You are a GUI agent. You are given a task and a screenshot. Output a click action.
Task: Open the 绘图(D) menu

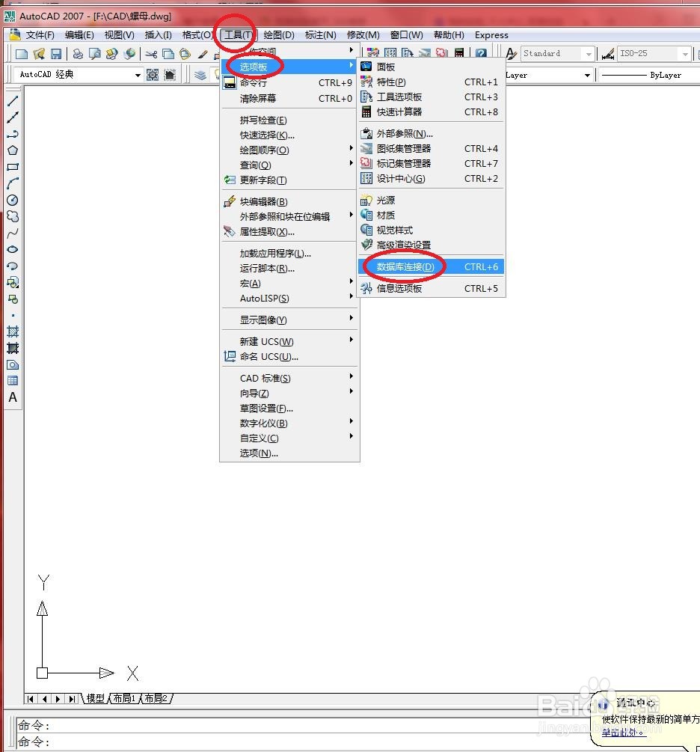[x=279, y=35]
